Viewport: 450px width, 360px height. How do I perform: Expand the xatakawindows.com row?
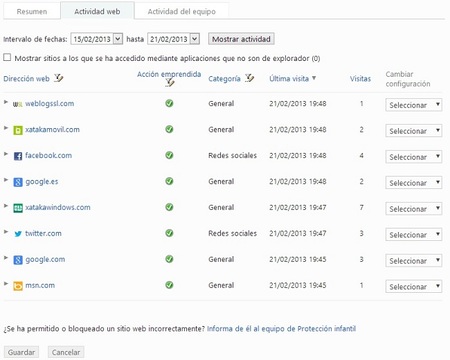tap(6, 206)
